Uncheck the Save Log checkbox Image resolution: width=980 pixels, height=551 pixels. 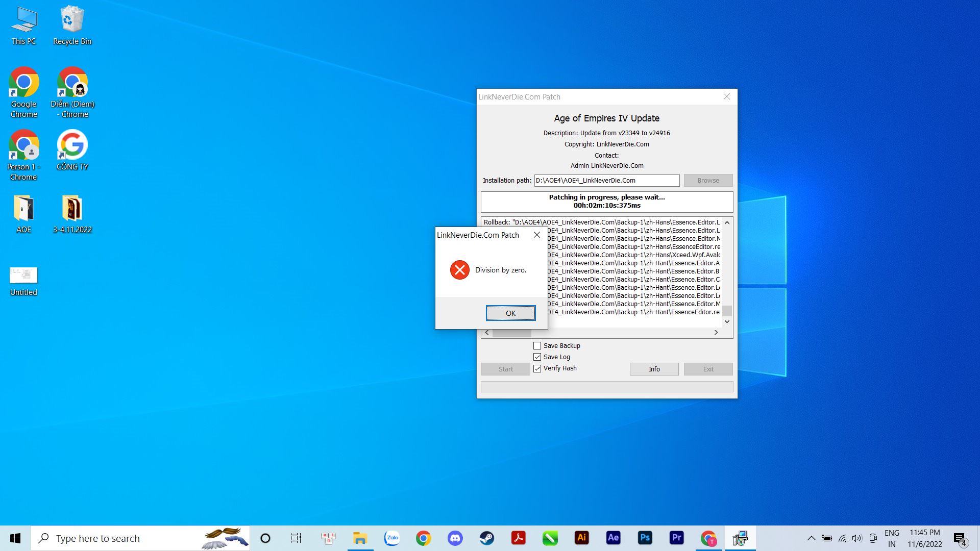pyautogui.click(x=537, y=357)
